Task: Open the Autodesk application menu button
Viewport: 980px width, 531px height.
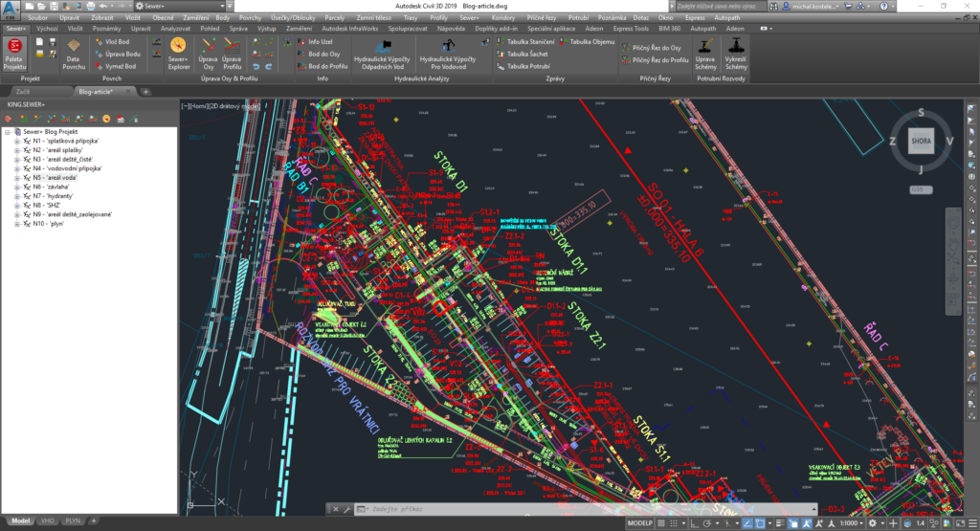Action: point(10,8)
